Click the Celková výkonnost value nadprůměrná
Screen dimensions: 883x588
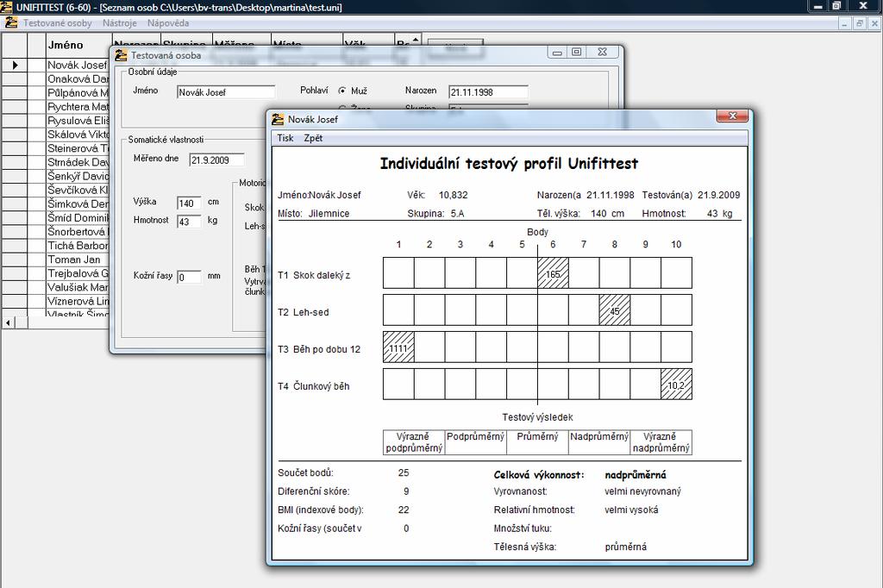pos(636,475)
